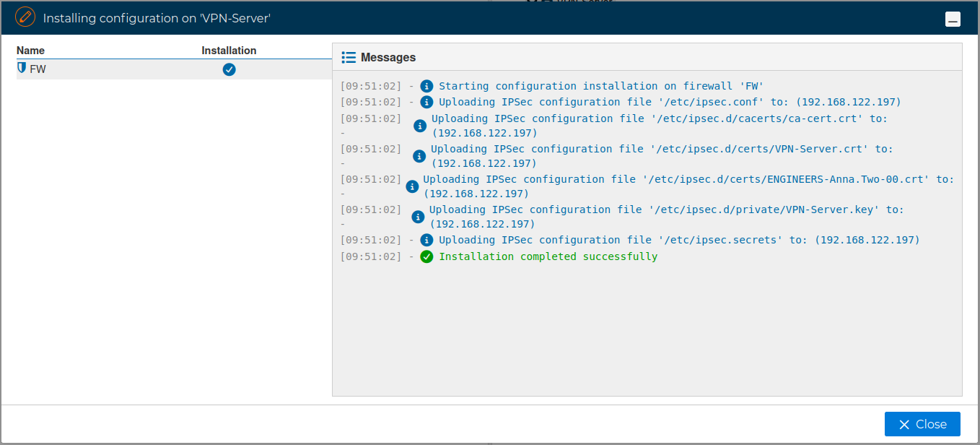Viewport: 980px width, 445px height.
Task: Click info icon for 'Starting configuration installation' message
Action: tap(426, 86)
